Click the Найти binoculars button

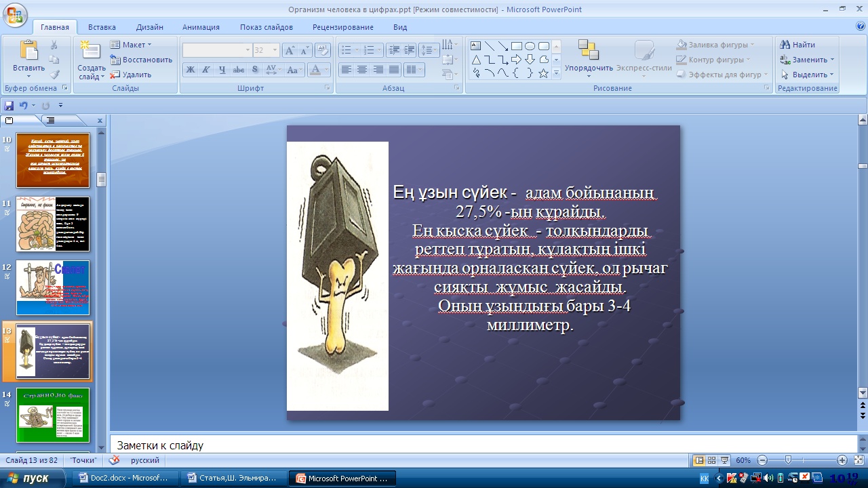point(797,45)
